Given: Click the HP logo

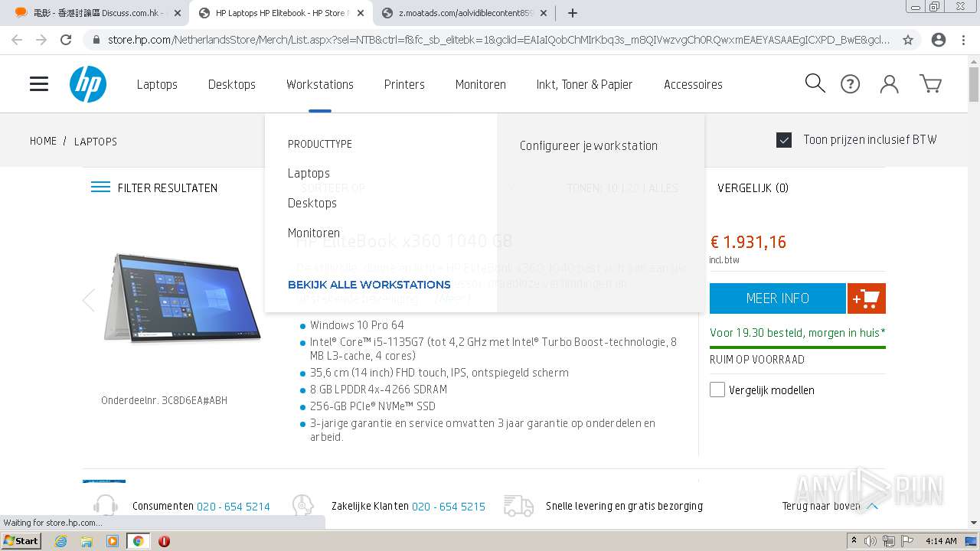Looking at the screenshot, I should [x=88, y=84].
